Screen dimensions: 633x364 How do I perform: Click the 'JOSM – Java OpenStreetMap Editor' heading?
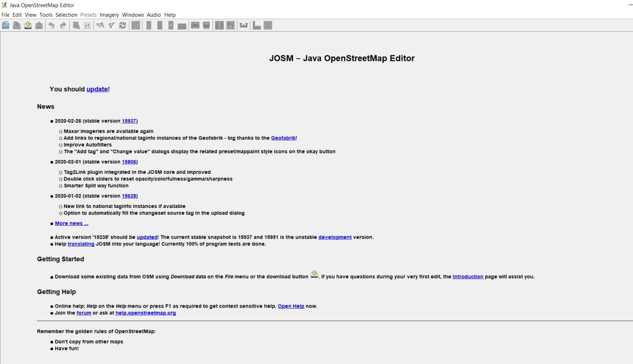[x=342, y=58]
